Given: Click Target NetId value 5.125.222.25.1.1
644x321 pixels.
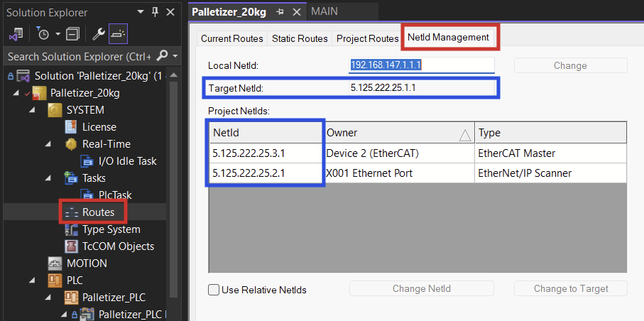Looking at the screenshot, I should point(383,87).
